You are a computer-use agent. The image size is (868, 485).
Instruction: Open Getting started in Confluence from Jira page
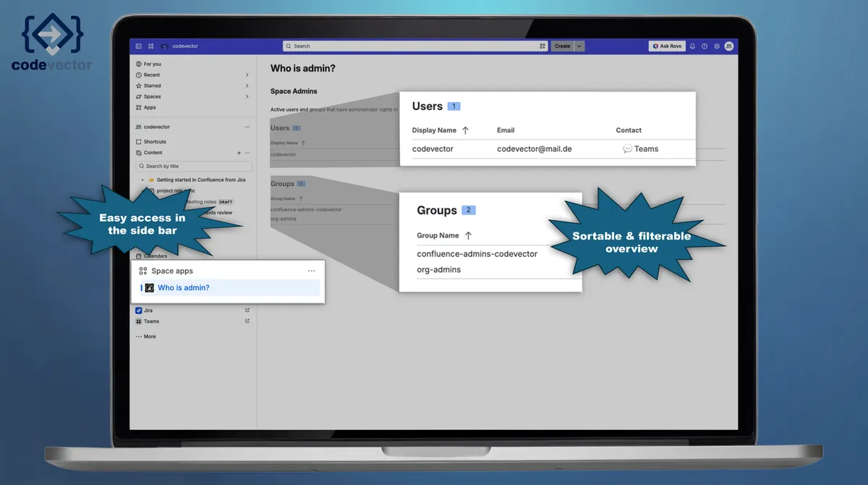201,180
